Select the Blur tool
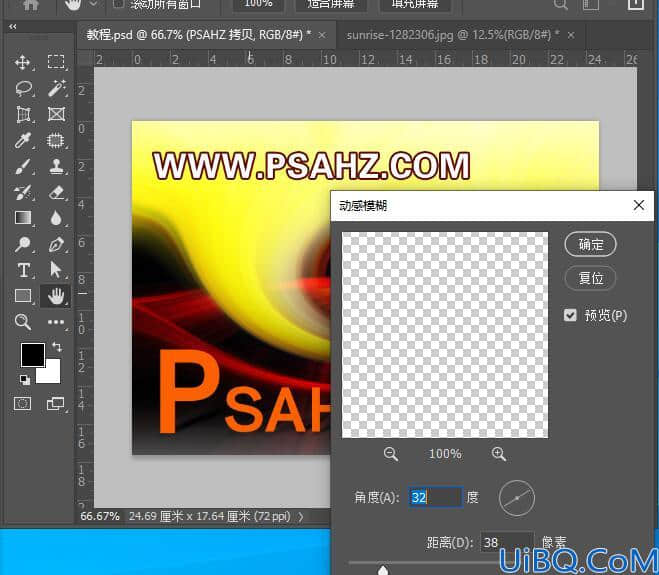 tap(56, 218)
